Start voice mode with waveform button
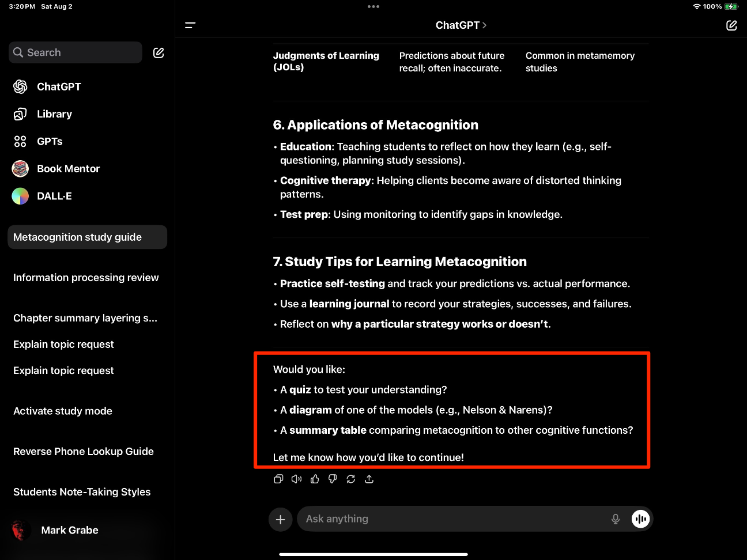747x560 pixels. (x=640, y=519)
